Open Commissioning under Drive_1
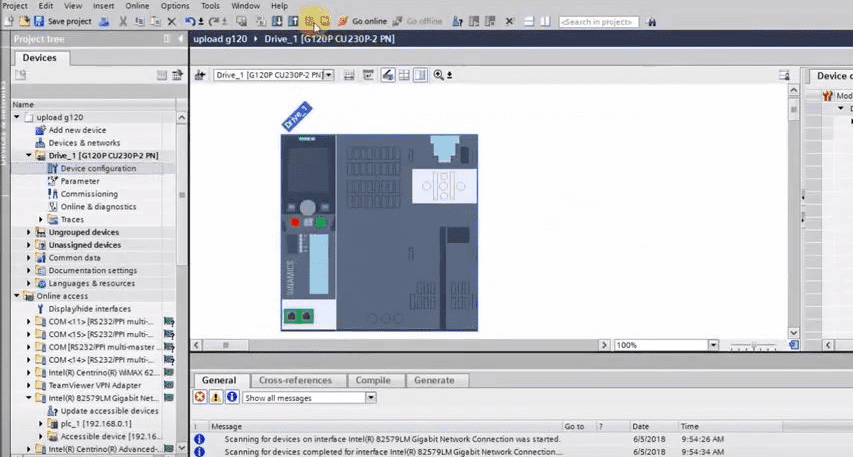Image resolution: width=853 pixels, height=457 pixels. point(89,194)
